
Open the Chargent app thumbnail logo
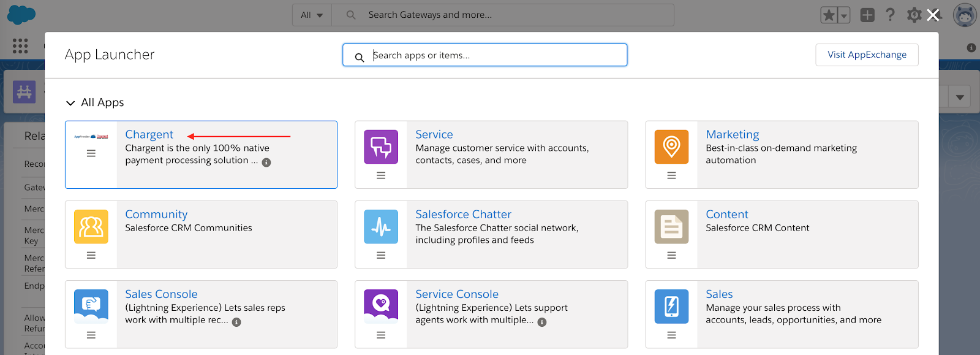(91, 137)
